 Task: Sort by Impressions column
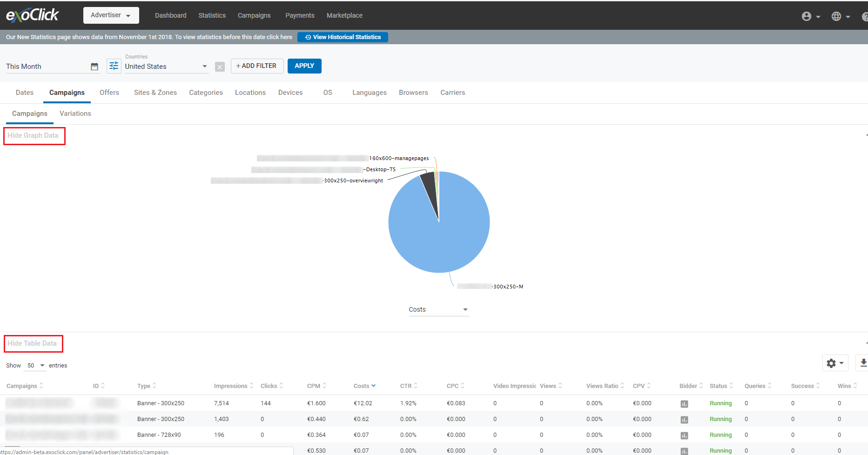pyautogui.click(x=234, y=386)
